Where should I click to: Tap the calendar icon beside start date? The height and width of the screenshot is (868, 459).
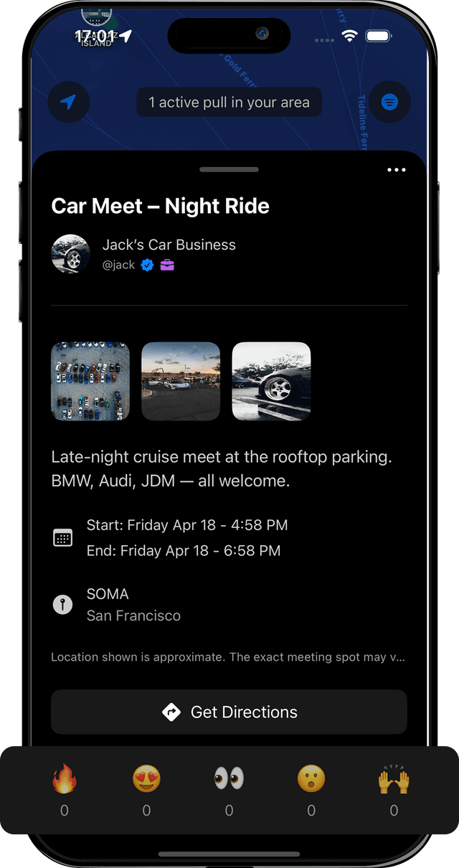[63, 538]
